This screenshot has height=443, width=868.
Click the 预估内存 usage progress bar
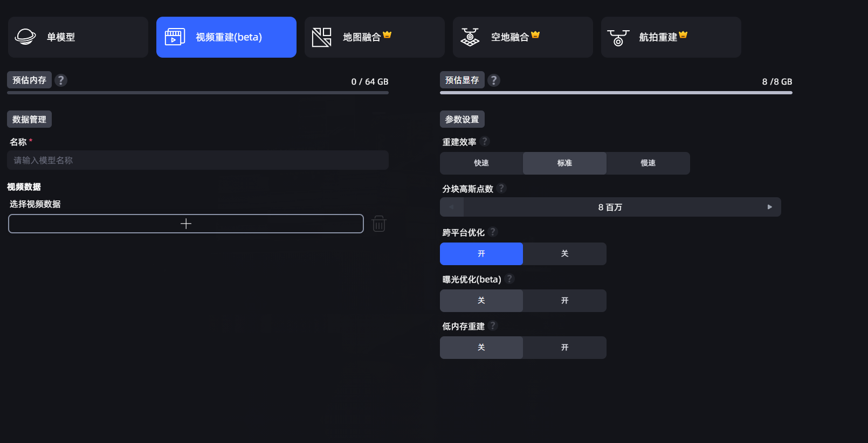(x=198, y=93)
